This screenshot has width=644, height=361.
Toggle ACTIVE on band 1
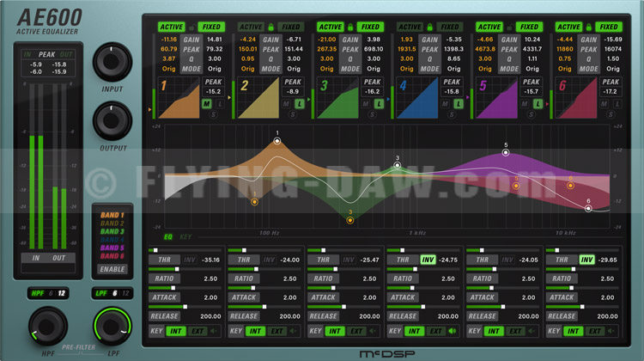point(171,28)
